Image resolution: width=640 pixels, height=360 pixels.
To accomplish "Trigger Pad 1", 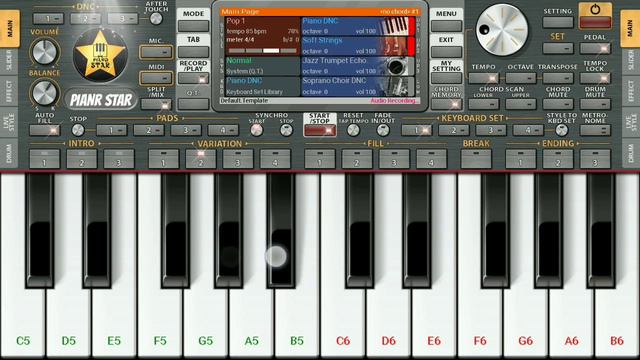I will 111,131.
